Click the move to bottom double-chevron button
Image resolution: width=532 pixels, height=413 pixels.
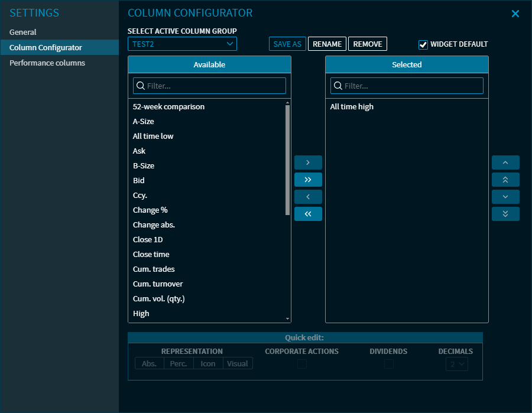tap(505, 214)
